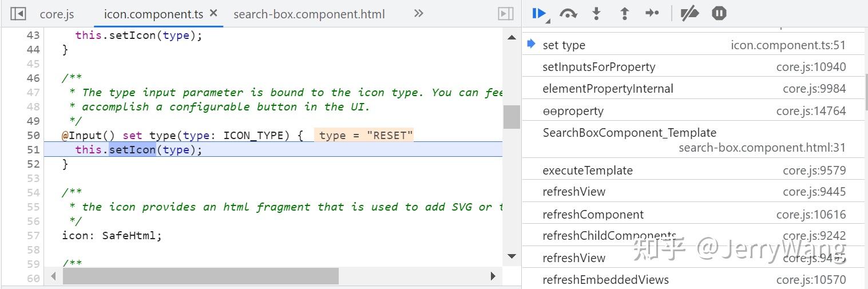868x289 pixels.
Task: Switch to core.js tab
Action: coord(57,14)
